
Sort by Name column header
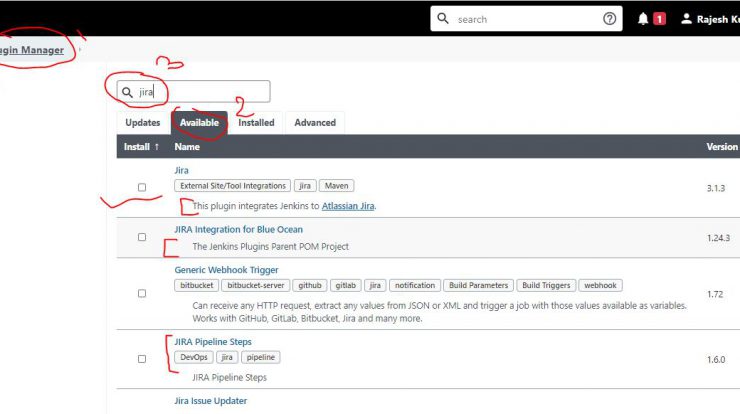pos(187,147)
